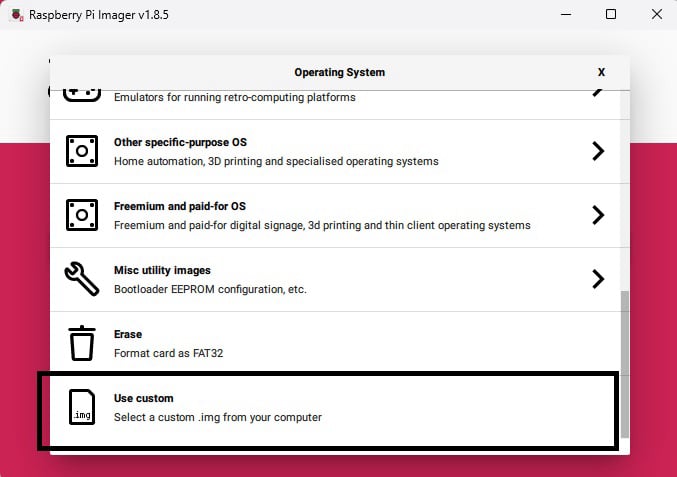Click the Operating System list scrollbar thumb

coord(625,365)
